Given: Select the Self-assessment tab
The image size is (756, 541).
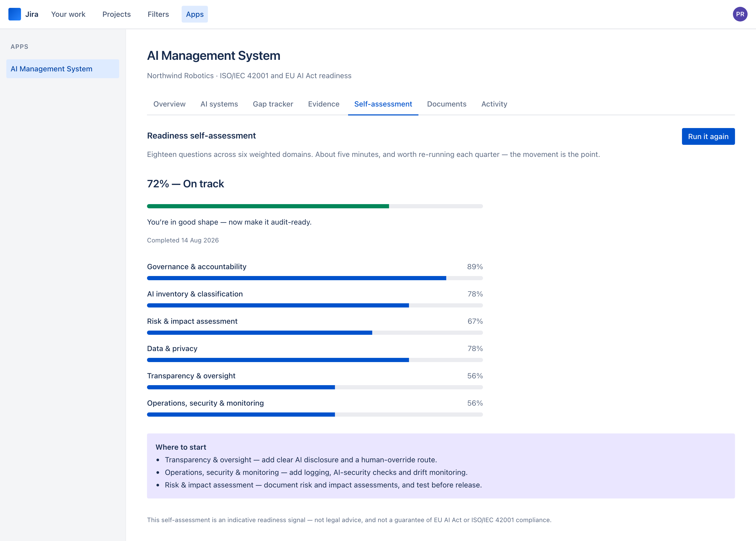Looking at the screenshot, I should coord(383,104).
